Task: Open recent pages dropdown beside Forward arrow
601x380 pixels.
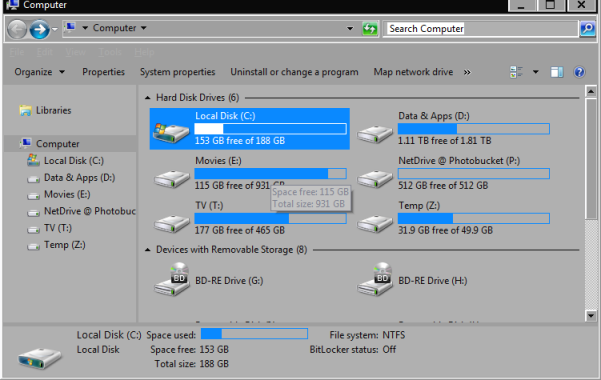Action: point(55,29)
